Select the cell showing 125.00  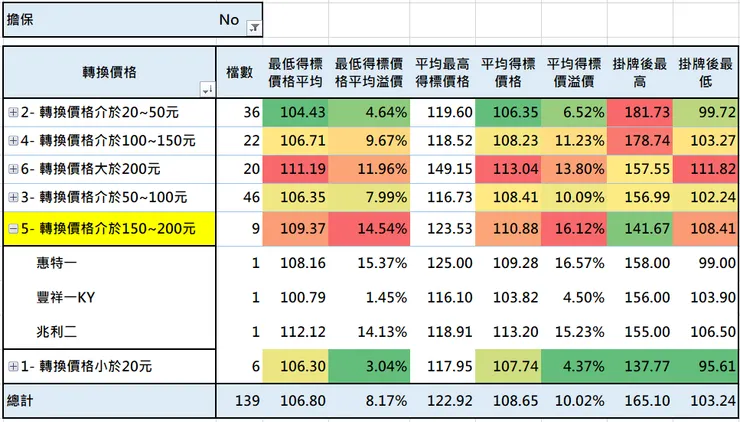pyautogui.click(x=442, y=263)
